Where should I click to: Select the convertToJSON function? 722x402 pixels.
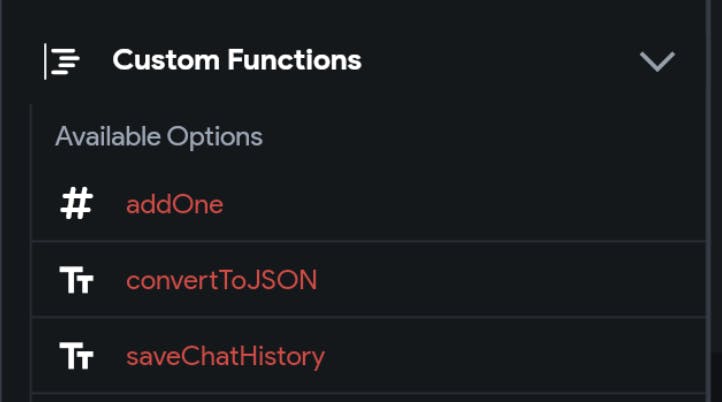click(x=221, y=281)
